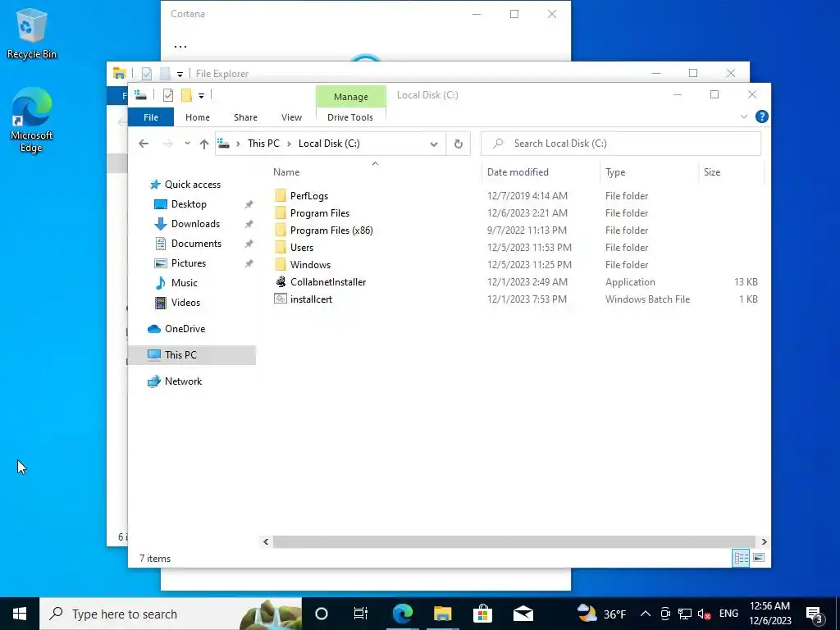Click the Search Local Disk (C:) field
The height and width of the screenshot is (630, 840).
pos(621,144)
